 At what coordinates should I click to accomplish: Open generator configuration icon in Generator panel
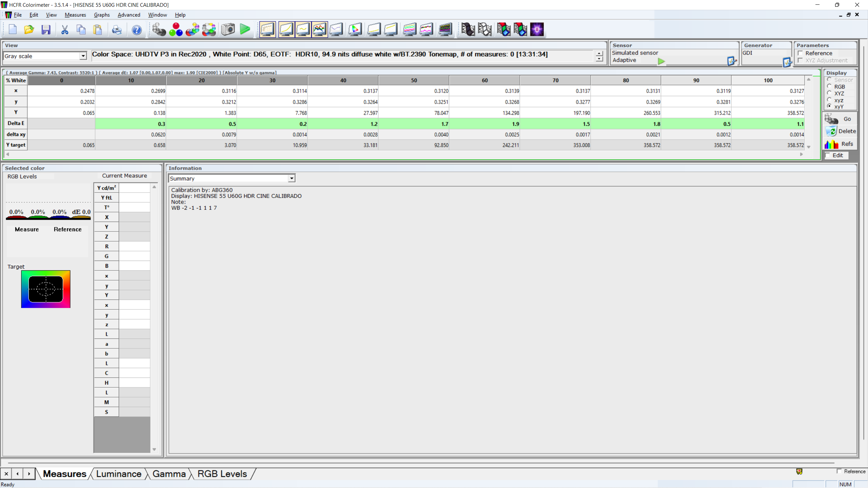pyautogui.click(x=787, y=62)
